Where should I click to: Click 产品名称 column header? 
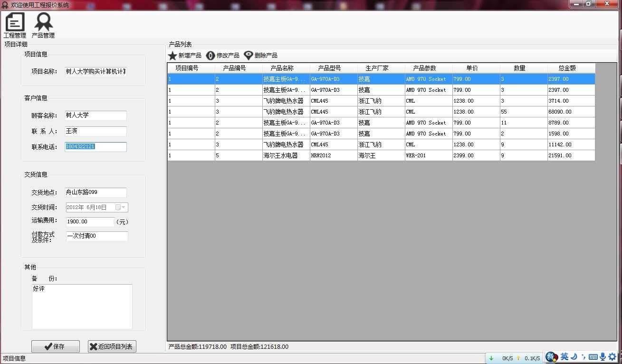(x=286, y=68)
